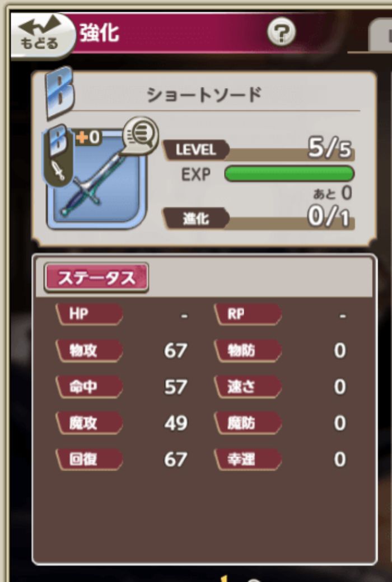Screen dimensions: 392x582
Task: Tap the partially visible tab at top right
Action: coord(380,35)
